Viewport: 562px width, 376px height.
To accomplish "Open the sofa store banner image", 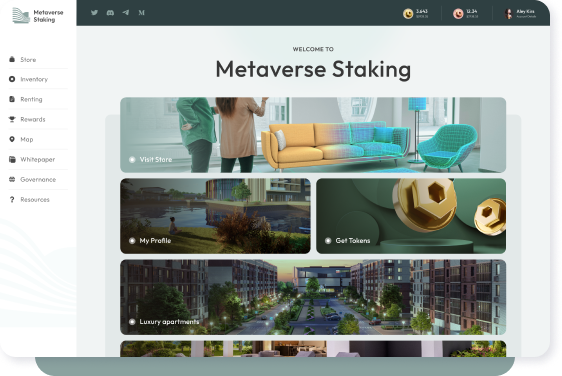I will click(x=313, y=135).
